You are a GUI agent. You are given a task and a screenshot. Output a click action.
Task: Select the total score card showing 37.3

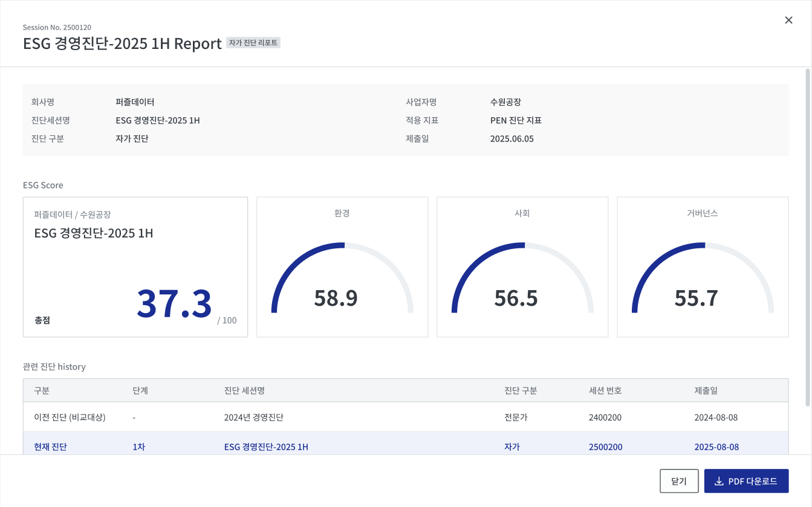coord(135,266)
